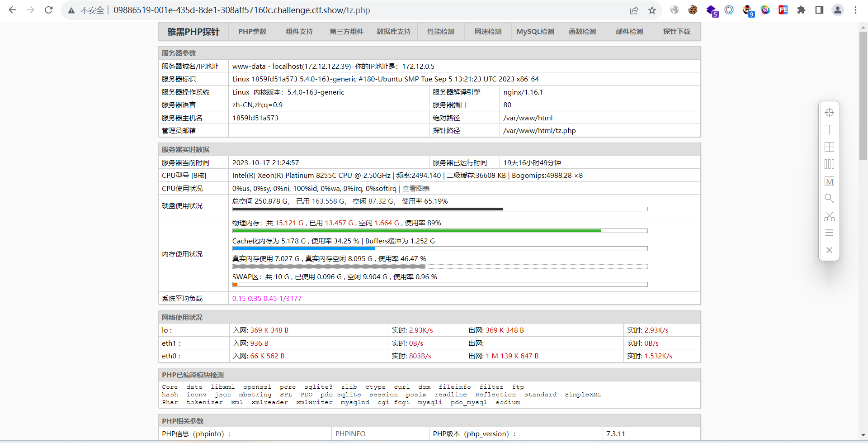This screenshot has width=868, height=443.
Task: Click the 雅黑PHP探针 title
Action: pyautogui.click(x=193, y=32)
